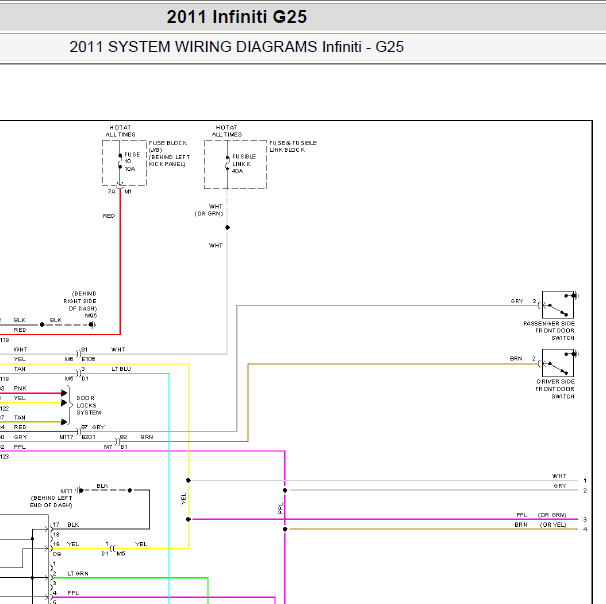This screenshot has height=604, width=606.
Task: Click the "D9" connector label
Action: pyautogui.click(x=57, y=554)
